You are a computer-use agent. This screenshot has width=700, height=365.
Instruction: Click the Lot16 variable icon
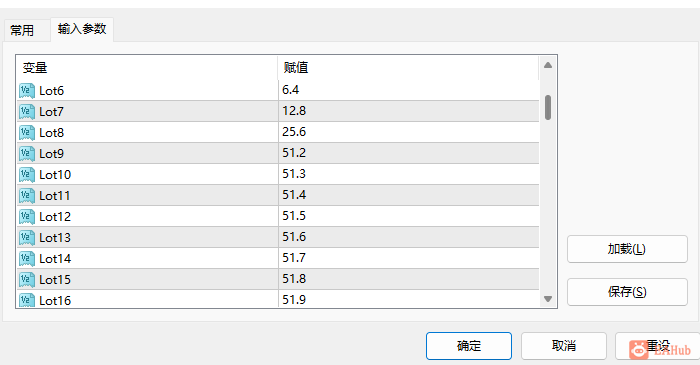(x=27, y=299)
